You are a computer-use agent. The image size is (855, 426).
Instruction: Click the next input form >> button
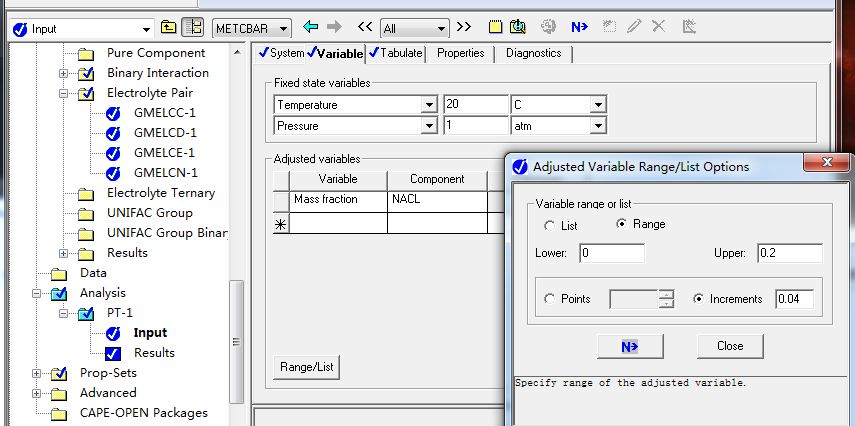463,28
